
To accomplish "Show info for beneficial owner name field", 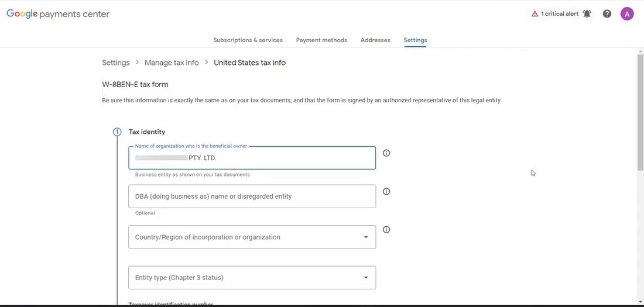I will pos(386,153).
